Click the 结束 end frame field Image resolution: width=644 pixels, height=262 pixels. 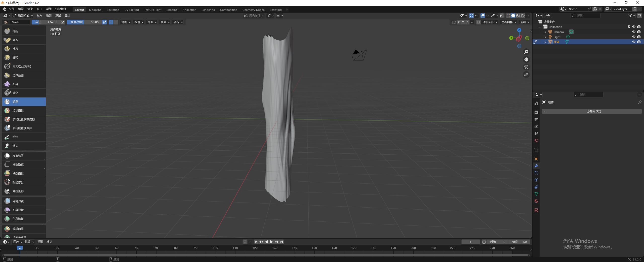click(519, 242)
